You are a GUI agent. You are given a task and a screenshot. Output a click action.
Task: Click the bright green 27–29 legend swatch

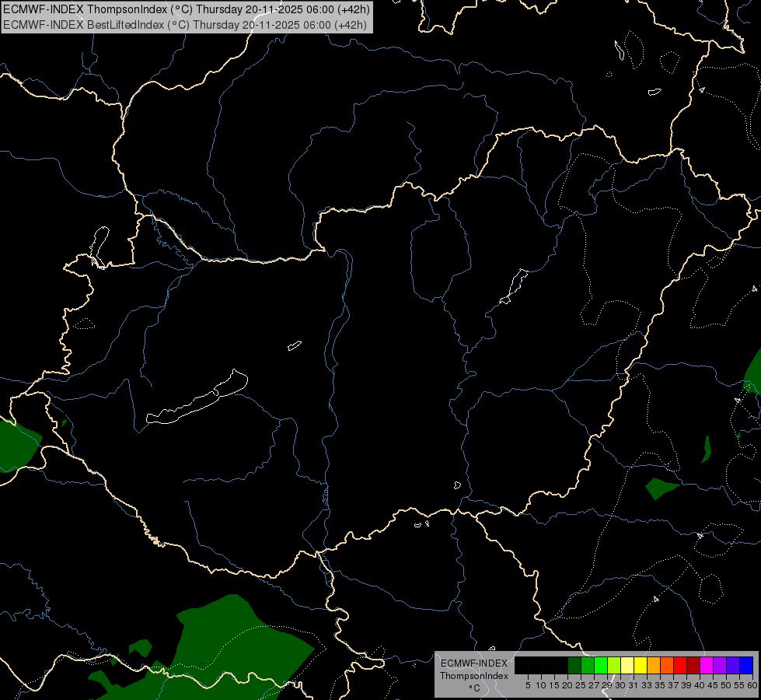pos(601,665)
